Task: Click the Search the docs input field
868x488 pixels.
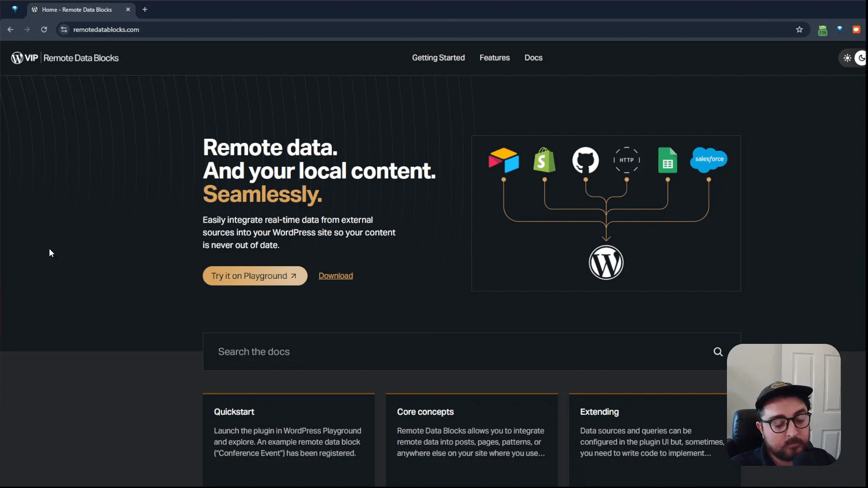Action: [407, 352]
